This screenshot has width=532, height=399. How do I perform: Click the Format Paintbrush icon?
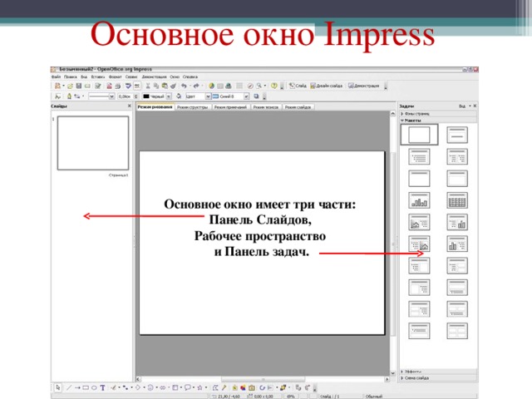(173, 86)
